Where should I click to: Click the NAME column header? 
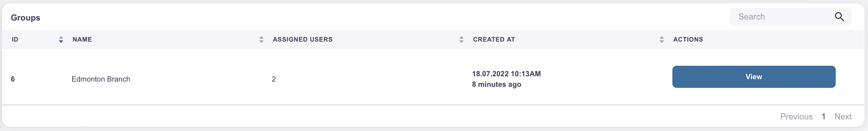click(82, 39)
